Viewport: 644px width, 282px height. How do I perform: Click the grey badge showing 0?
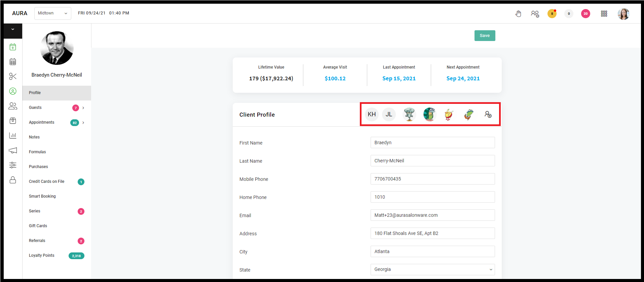569,14
